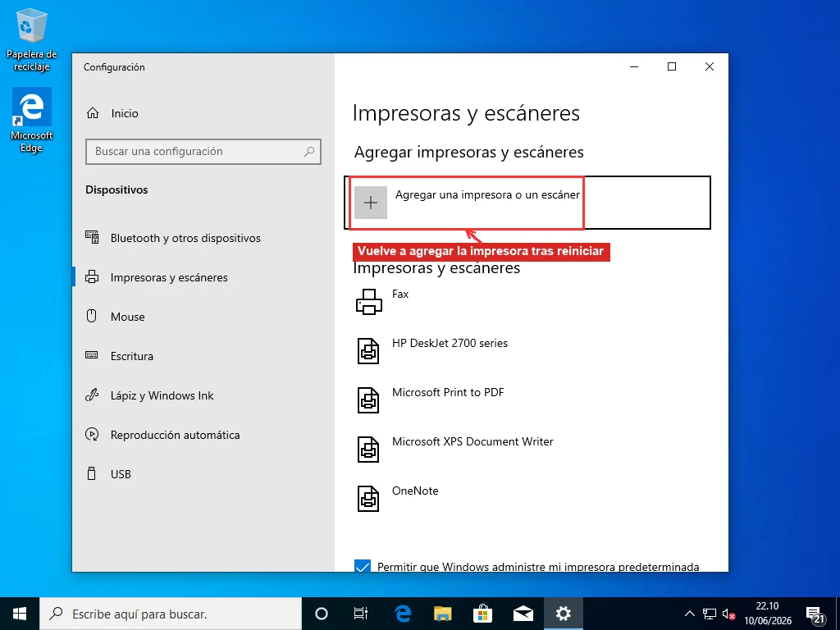Viewport: 840px width, 630px height.
Task: Click the USB sidebar icon
Action: pyautogui.click(x=92, y=473)
